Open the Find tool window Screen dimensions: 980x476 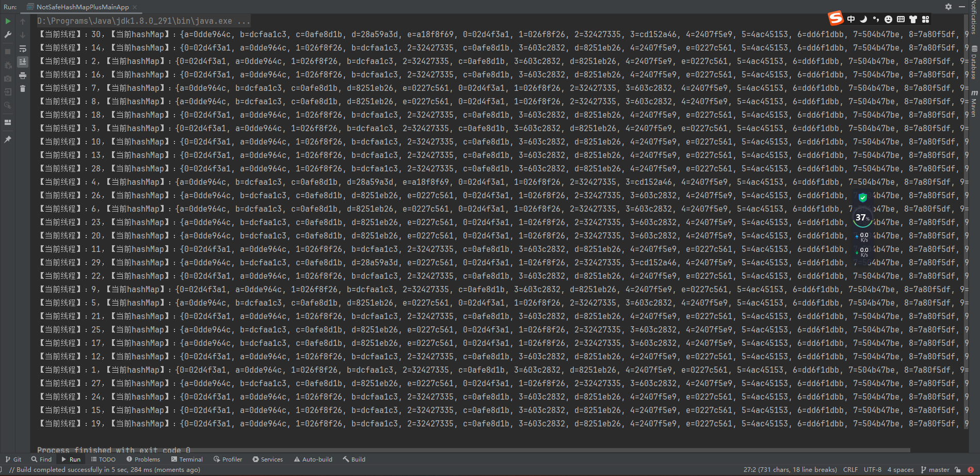click(x=41, y=459)
